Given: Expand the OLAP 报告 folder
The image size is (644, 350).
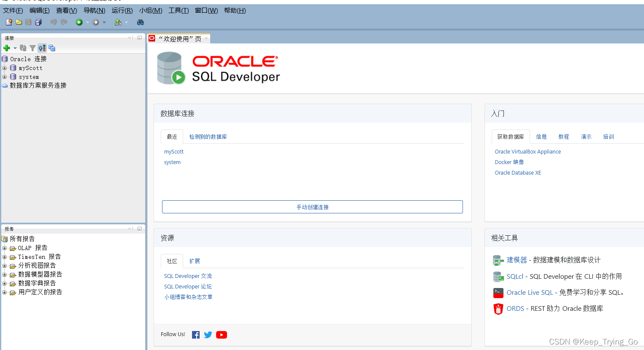Looking at the screenshot, I should click(x=5, y=248).
